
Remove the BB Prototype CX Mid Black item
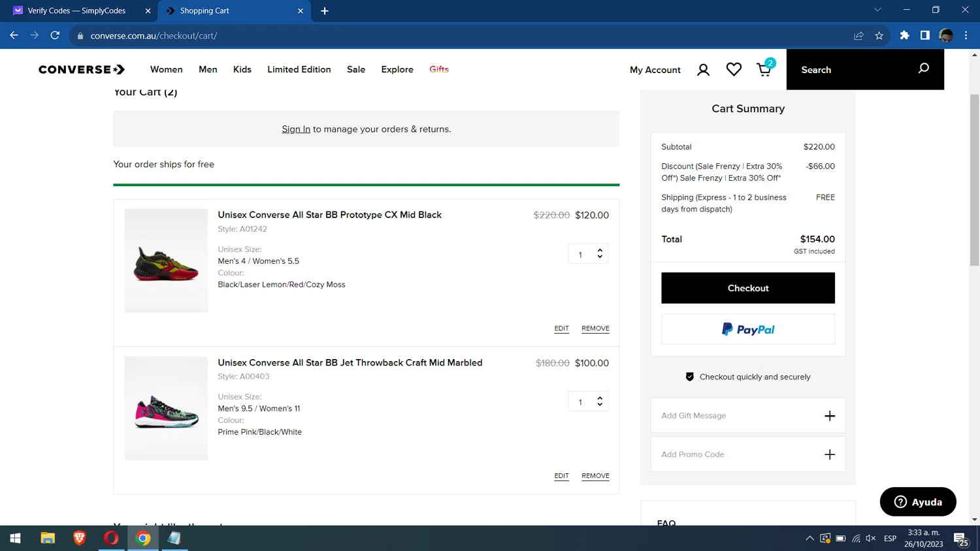595,328
